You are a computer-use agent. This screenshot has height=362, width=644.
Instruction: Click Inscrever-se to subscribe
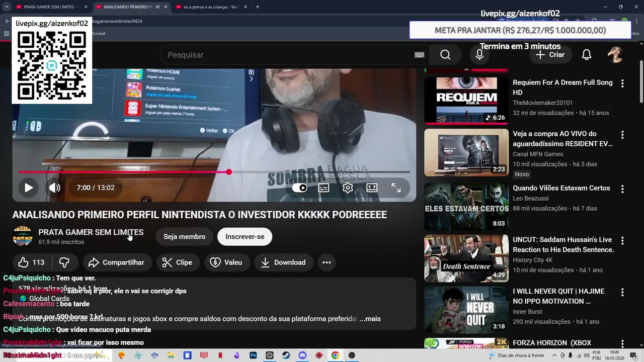[x=245, y=237]
